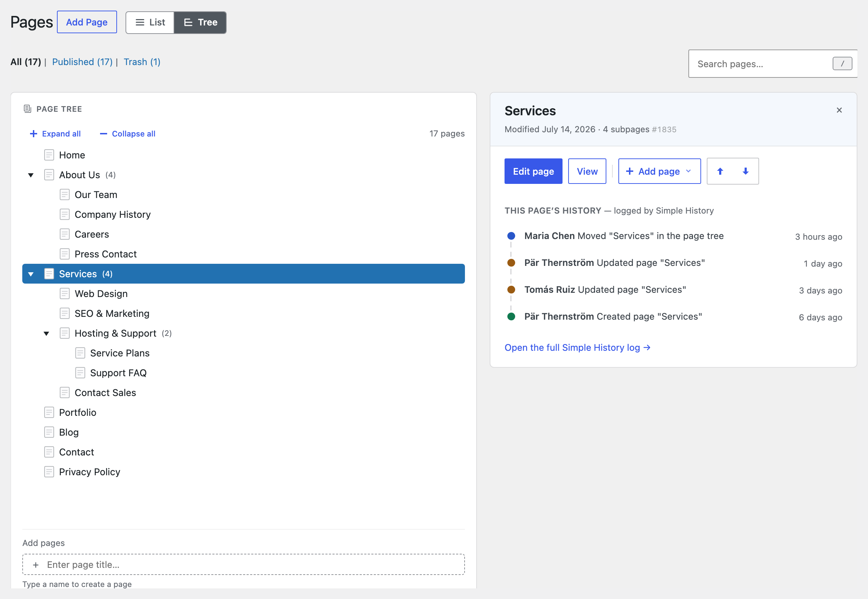Click the View button for Services

587,171
